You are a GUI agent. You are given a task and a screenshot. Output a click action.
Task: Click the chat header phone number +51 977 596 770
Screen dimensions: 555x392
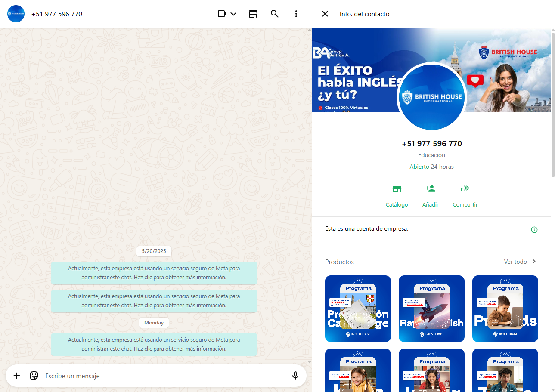coord(57,14)
